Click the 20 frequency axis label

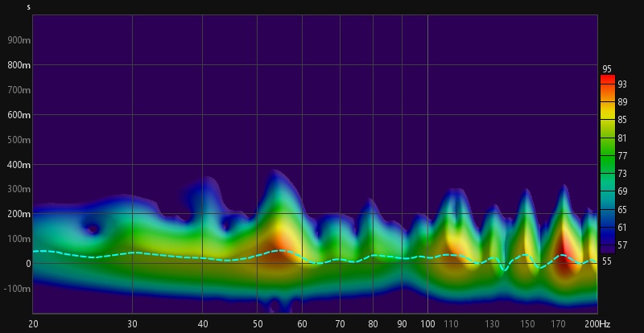tap(33, 324)
